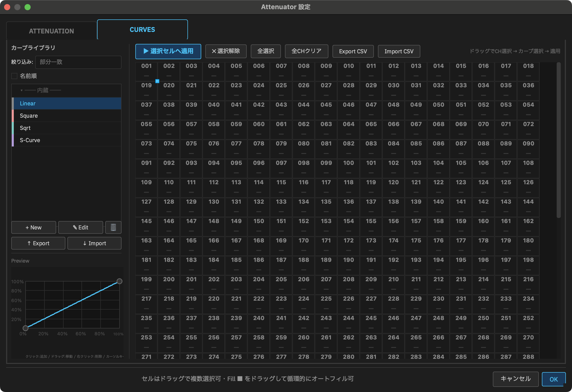The image size is (572, 392).
Task: Click the Export curve library button
Action: [x=38, y=243]
